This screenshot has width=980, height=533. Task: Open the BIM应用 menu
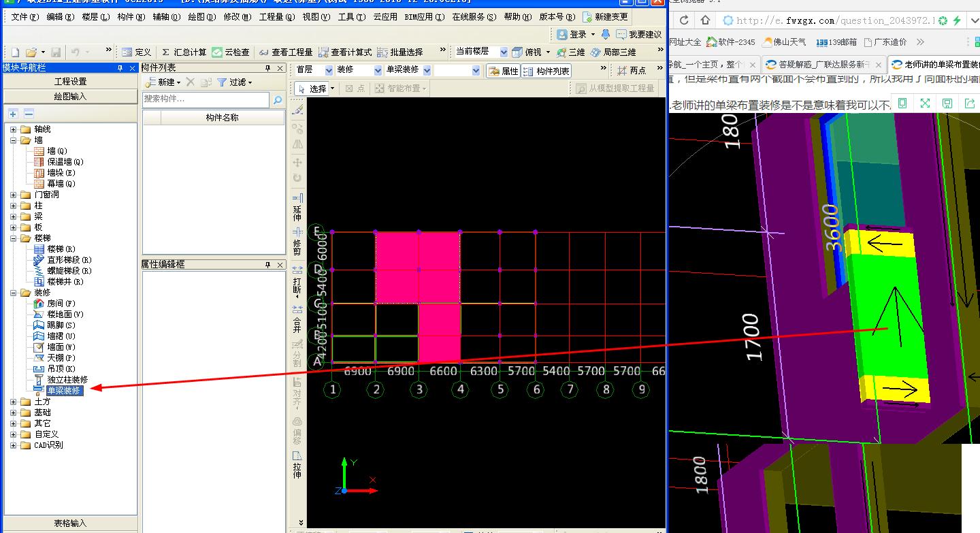[x=425, y=17]
